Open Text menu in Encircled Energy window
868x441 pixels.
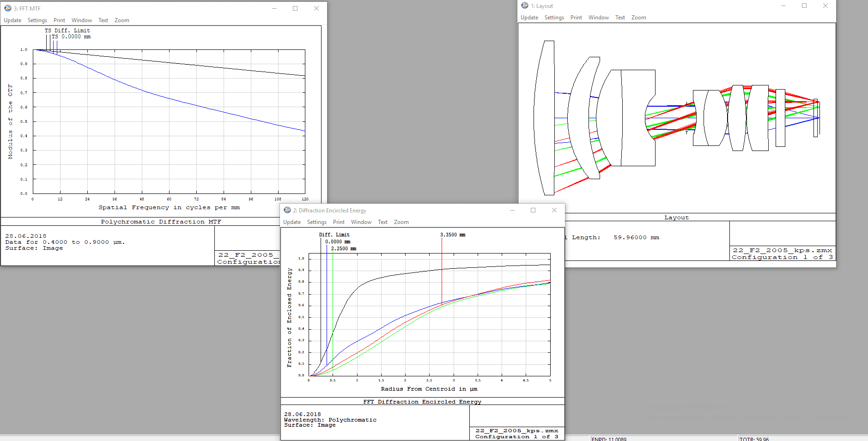(x=382, y=222)
